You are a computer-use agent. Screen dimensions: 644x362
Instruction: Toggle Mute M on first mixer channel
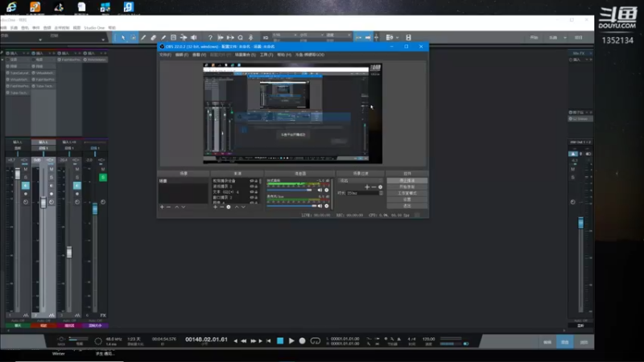pos(26,169)
